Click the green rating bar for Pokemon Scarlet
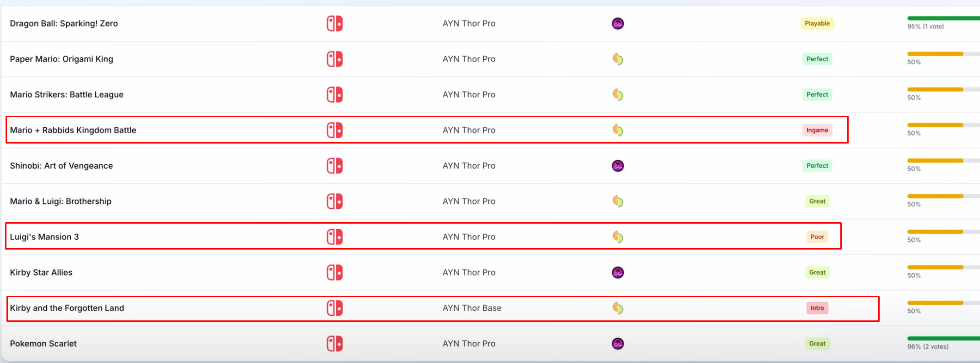980x363 pixels. tap(943, 338)
